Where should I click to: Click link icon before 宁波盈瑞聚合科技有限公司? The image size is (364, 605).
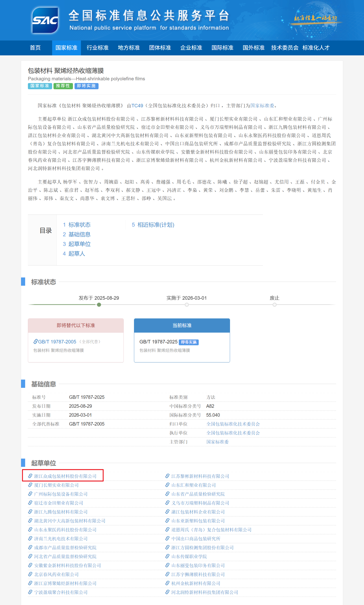click(30, 592)
